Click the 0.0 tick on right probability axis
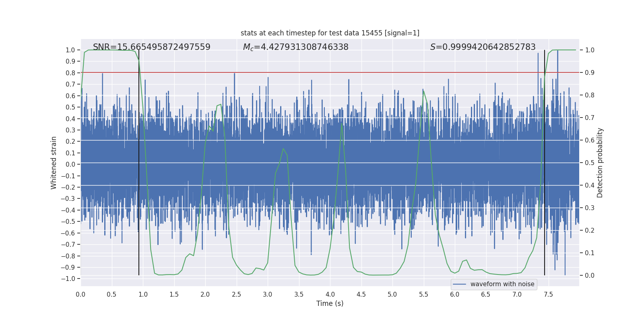 [590, 276]
